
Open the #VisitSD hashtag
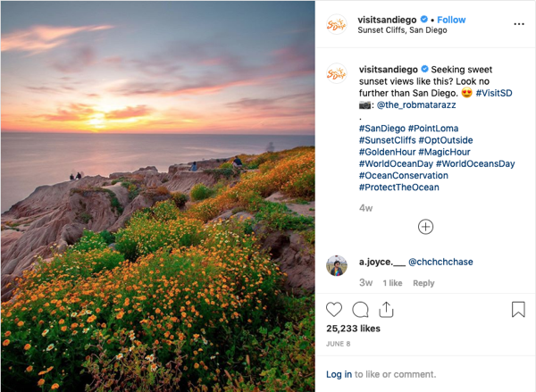tap(494, 93)
